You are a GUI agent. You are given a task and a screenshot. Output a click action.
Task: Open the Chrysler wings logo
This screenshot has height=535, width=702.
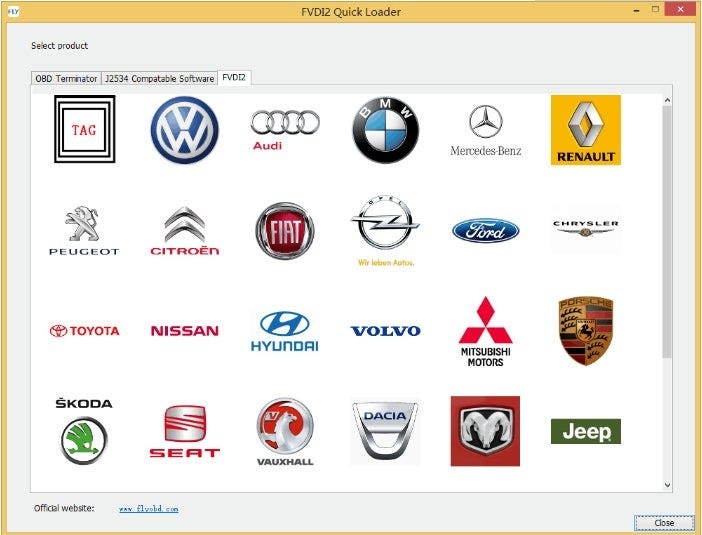click(586, 229)
